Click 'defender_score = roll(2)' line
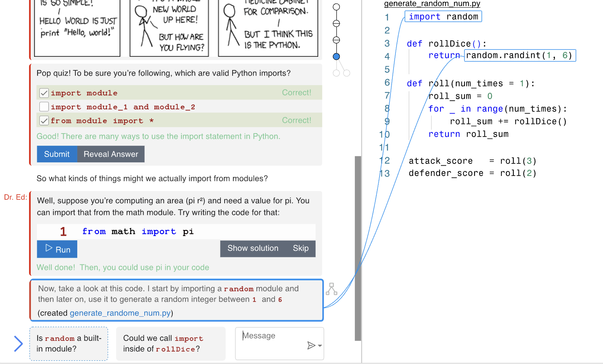The image size is (603, 364). (x=473, y=173)
